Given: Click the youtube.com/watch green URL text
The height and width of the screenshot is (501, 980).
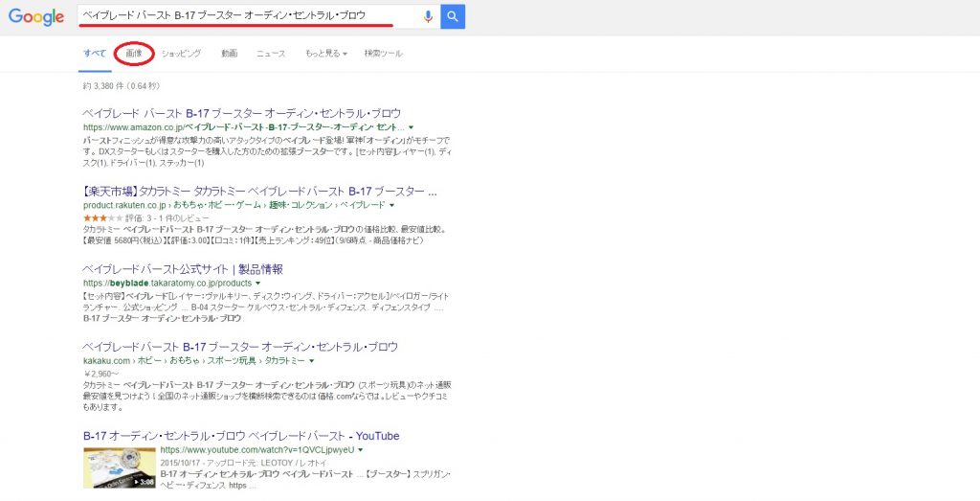Looking at the screenshot, I should [x=257, y=450].
